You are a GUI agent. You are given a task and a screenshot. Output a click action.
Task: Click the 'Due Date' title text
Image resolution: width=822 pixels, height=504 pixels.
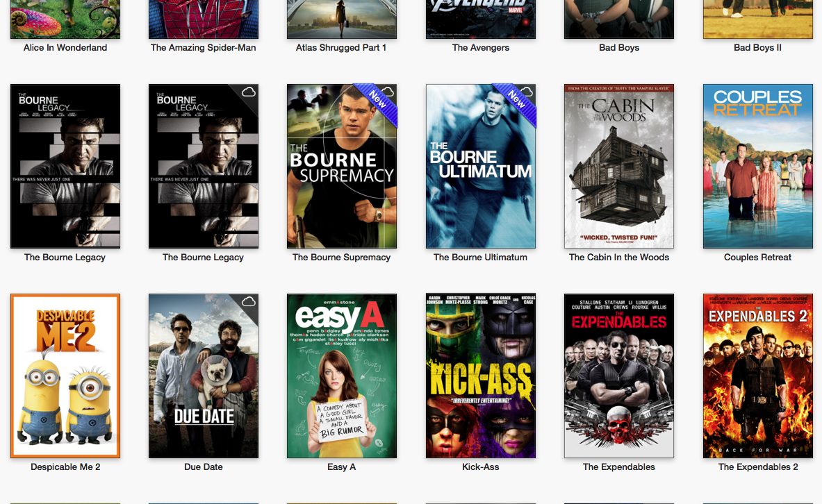pos(204,467)
